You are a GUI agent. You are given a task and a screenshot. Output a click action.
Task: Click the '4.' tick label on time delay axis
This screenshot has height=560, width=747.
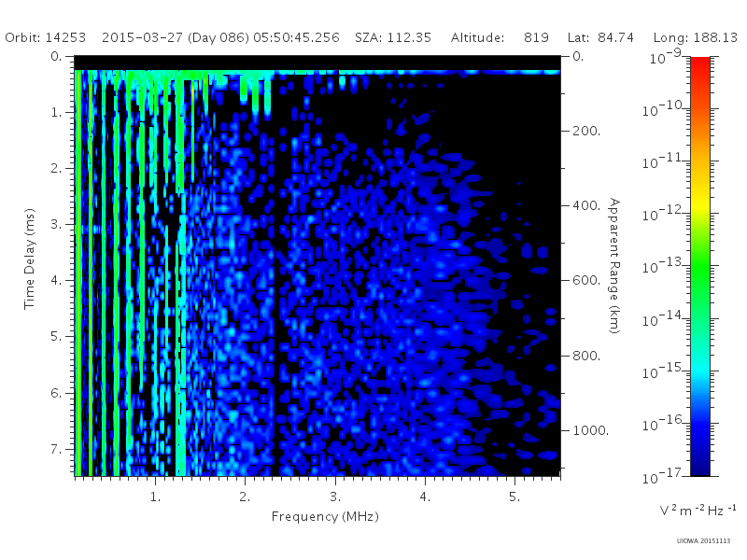(x=56, y=280)
